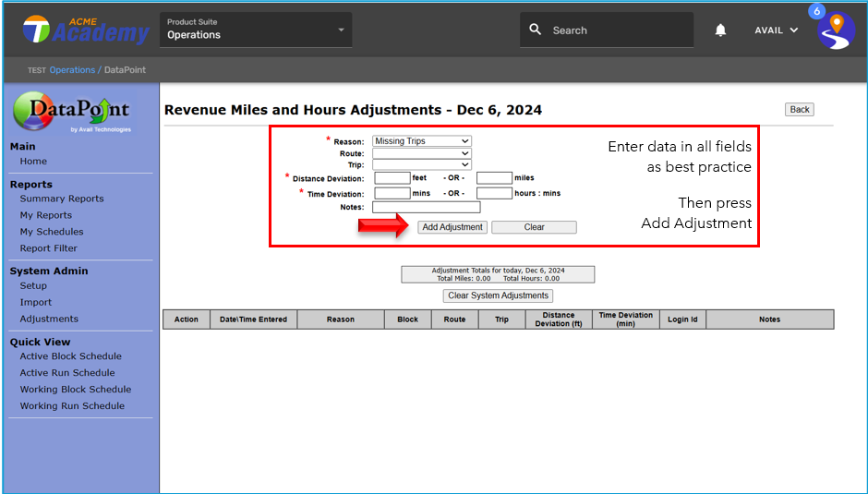Click the DataPoint breadcrumb text
868x494 pixels.
click(125, 70)
